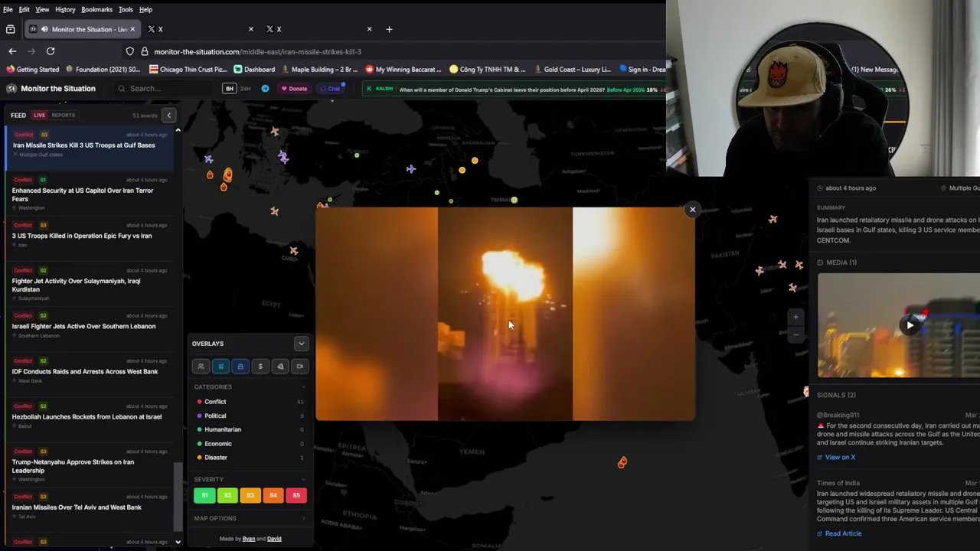
Task: Select green S1 severity swatch
Action: pos(204,495)
